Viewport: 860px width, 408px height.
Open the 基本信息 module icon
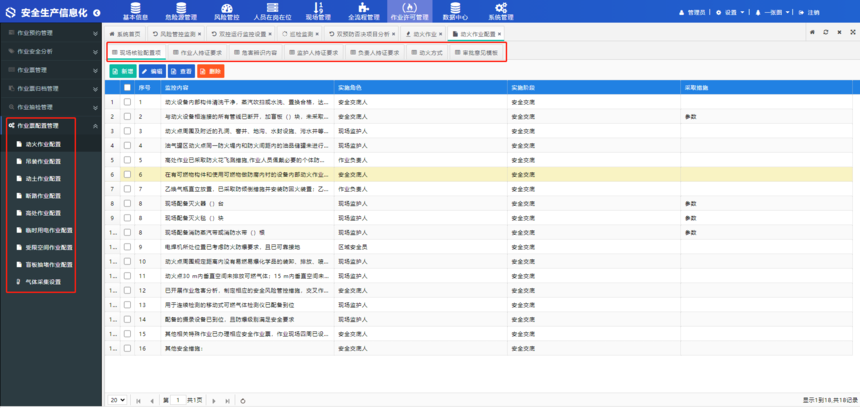(135, 11)
